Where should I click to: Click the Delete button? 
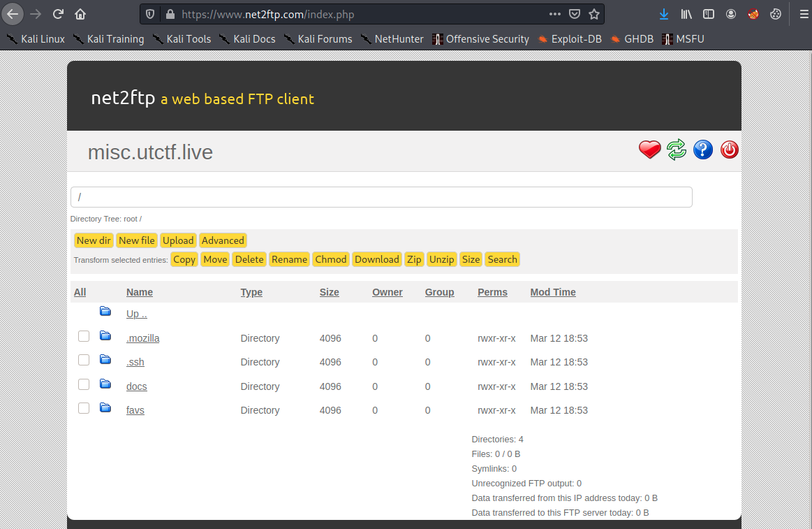pos(249,259)
